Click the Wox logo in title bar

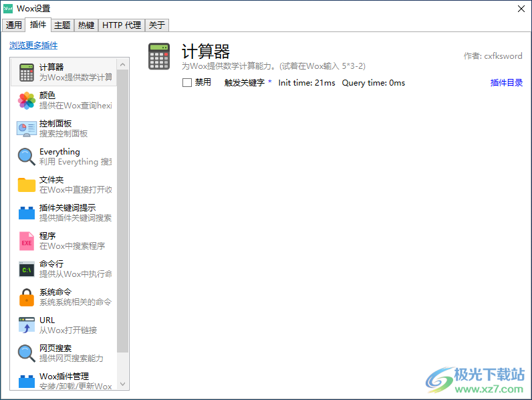pos(8,9)
